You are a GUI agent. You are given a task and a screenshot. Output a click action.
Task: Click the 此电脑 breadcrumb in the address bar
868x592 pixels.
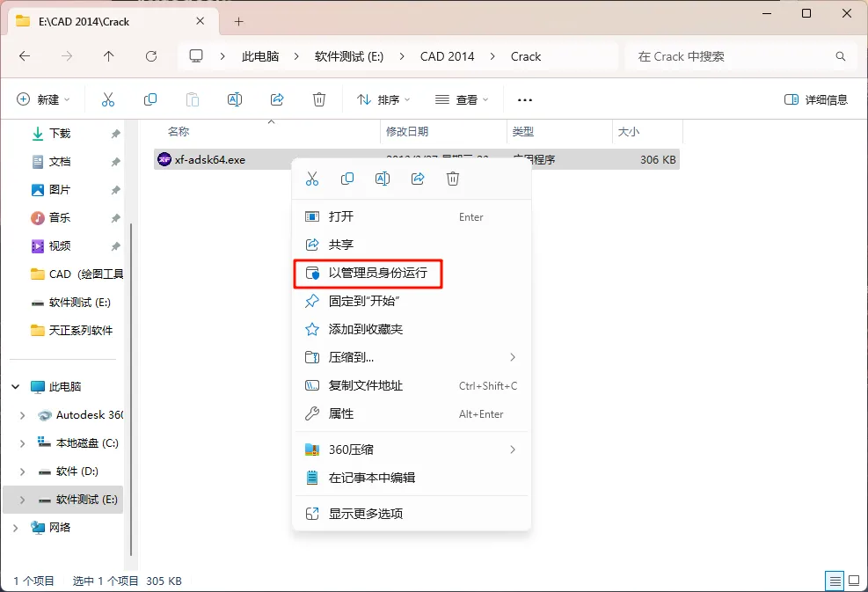click(260, 56)
